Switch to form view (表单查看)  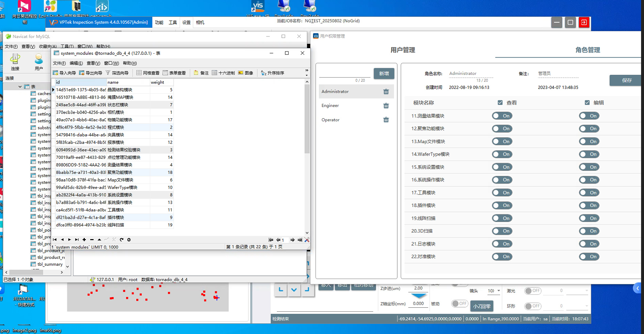coord(174,73)
